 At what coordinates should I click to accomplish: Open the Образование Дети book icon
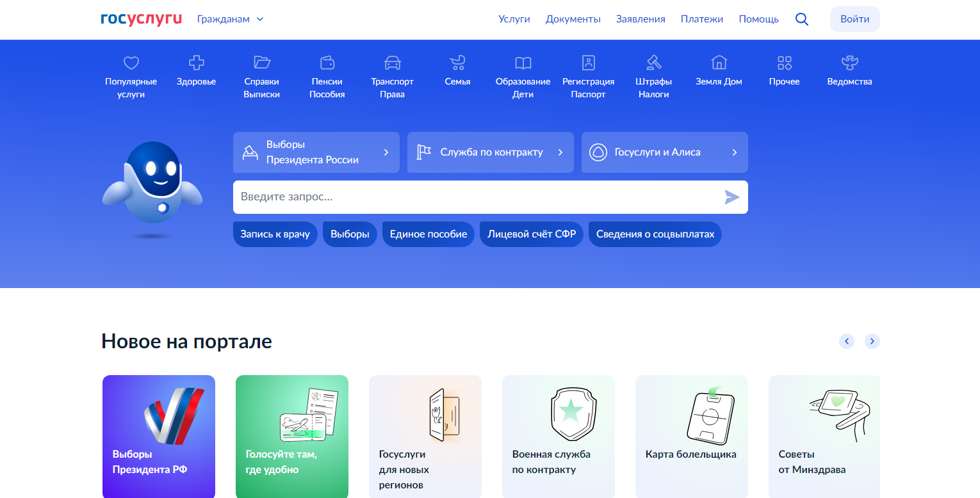point(523,63)
